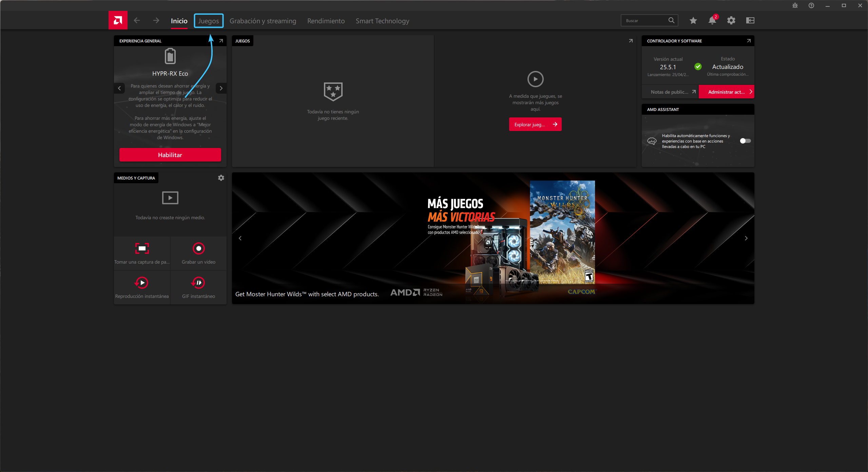Expand Controlador y Software panel arrow
The width and height of the screenshot is (868, 472).
tap(749, 41)
